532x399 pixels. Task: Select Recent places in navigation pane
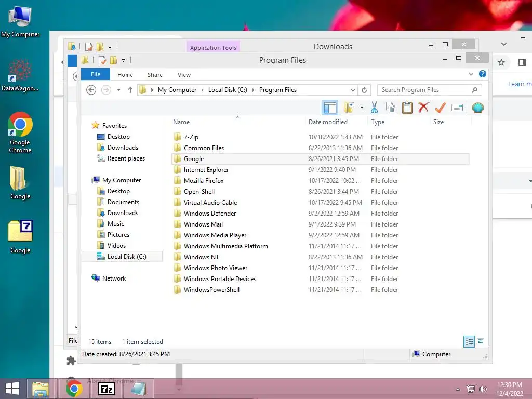pyautogui.click(x=126, y=158)
